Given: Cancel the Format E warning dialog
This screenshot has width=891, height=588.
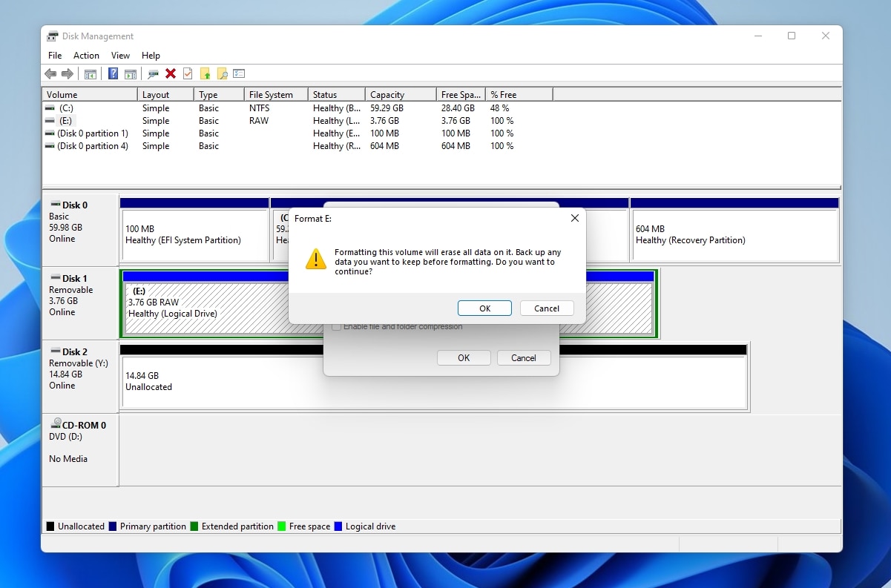Looking at the screenshot, I should point(547,308).
